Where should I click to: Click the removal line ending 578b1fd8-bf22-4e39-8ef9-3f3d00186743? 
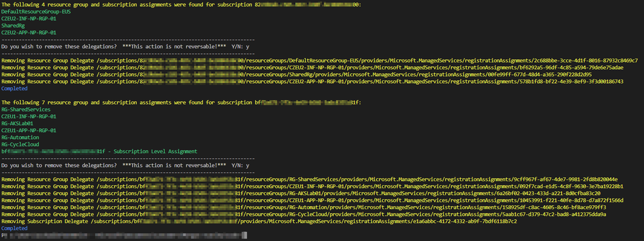point(312,81)
